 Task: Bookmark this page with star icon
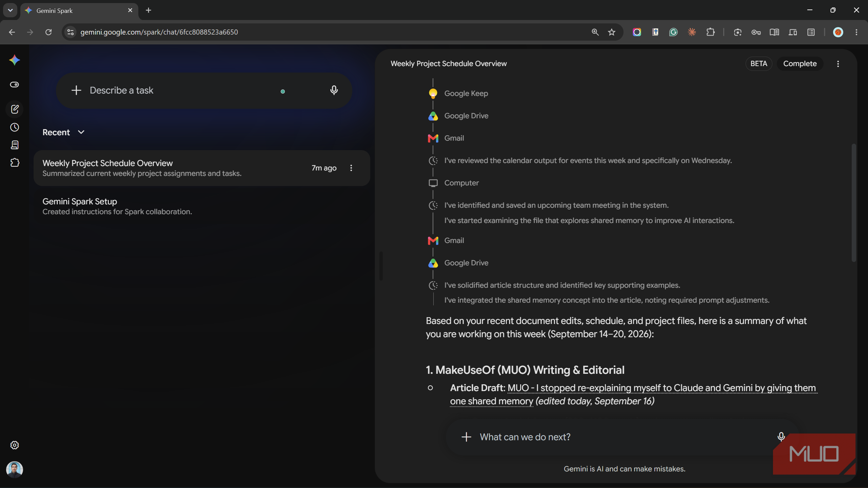(x=612, y=32)
